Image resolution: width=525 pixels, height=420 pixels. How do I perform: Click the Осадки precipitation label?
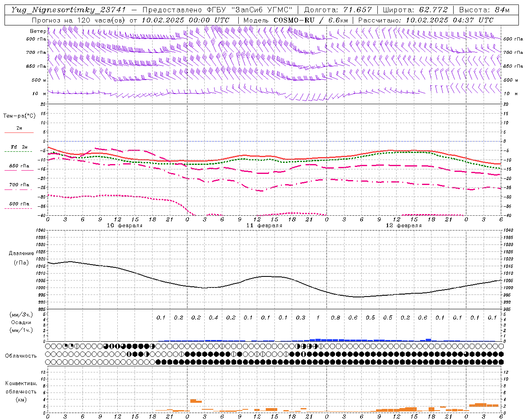tap(21, 322)
